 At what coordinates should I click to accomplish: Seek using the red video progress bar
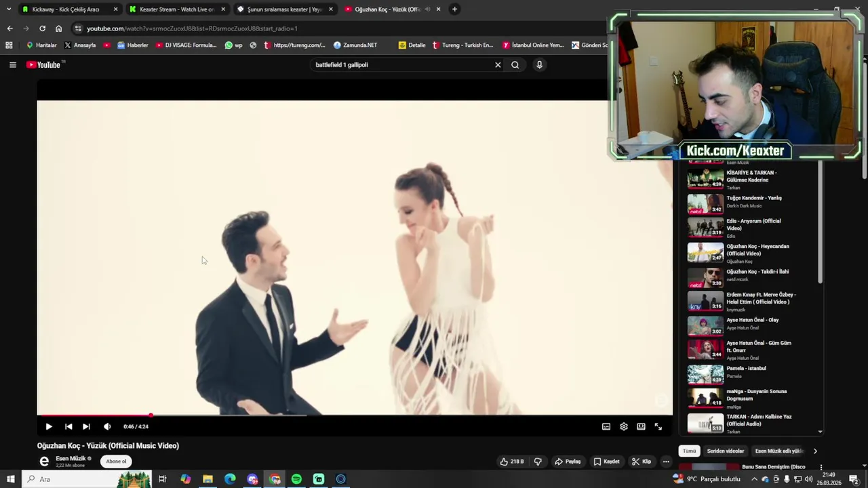pos(355,415)
